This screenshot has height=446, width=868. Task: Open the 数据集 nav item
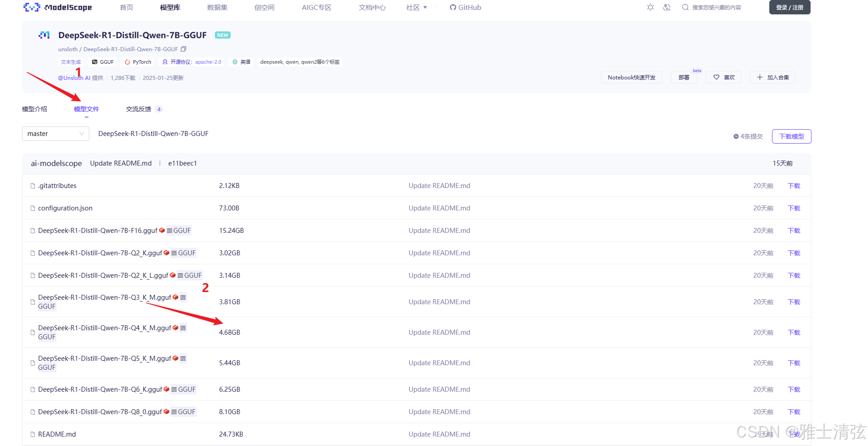(217, 7)
